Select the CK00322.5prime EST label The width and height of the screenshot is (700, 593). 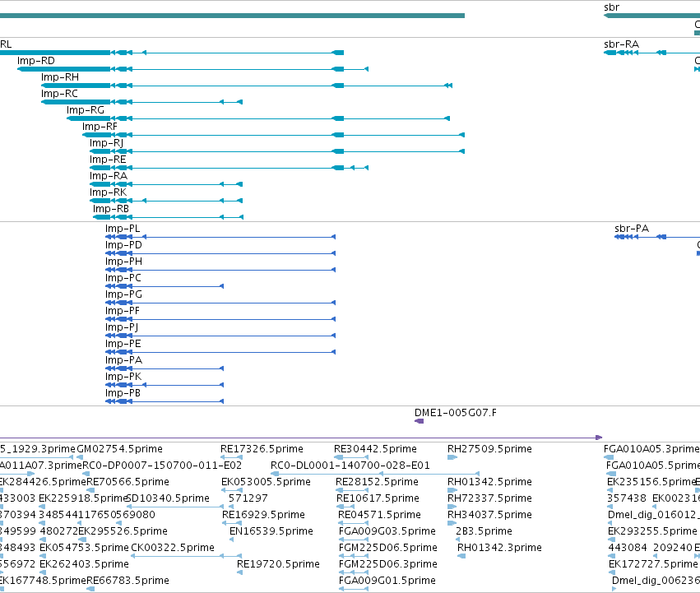pyautogui.click(x=172, y=548)
